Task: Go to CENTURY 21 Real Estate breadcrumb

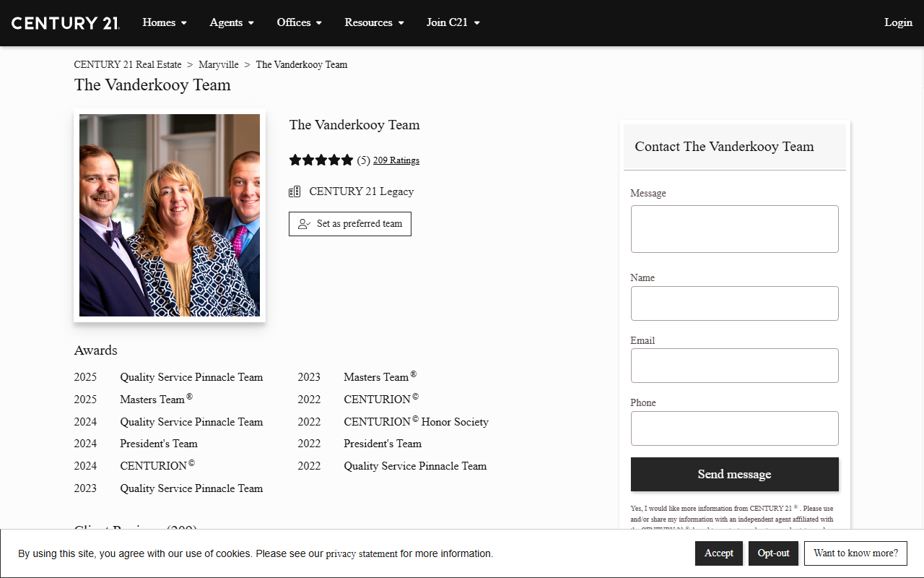Action: (128, 64)
